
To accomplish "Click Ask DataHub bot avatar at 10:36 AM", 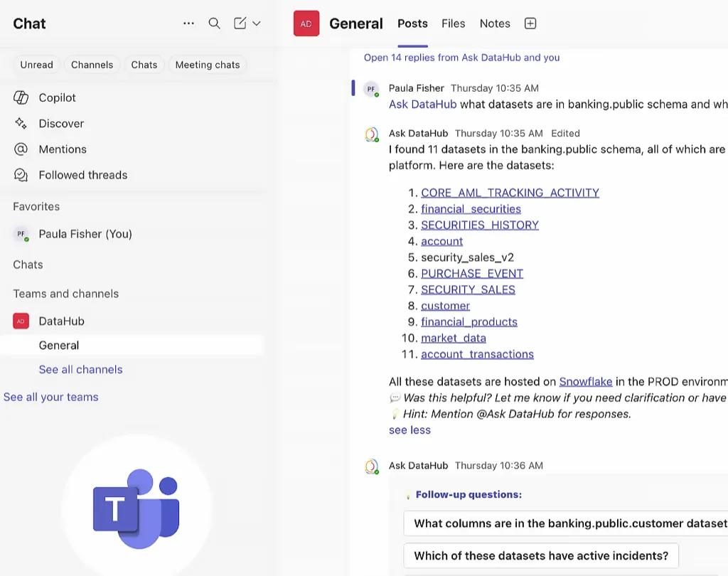I will click(x=371, y=466).
